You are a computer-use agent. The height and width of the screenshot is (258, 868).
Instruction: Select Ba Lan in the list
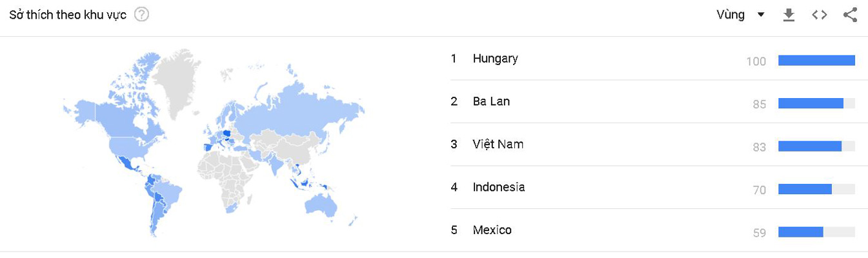[490, 101]
